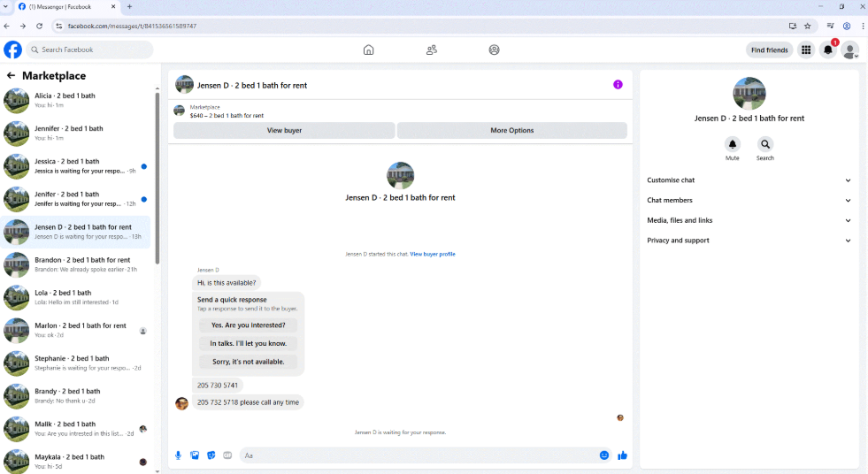The width and height of the screenshot is (868, 474).
Task: Bookmark this page with the star icon
Action: (808, 26)
